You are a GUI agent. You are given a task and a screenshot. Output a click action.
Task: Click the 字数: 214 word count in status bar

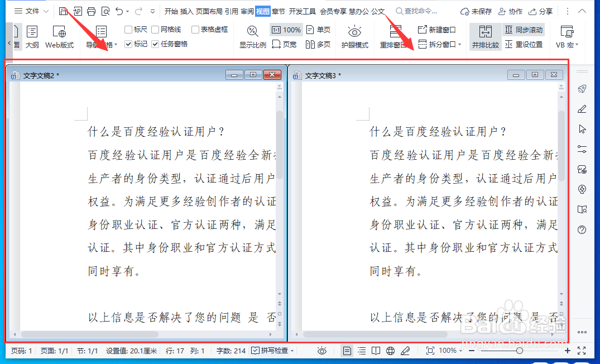pyautogui.click(x=231, y=351)
